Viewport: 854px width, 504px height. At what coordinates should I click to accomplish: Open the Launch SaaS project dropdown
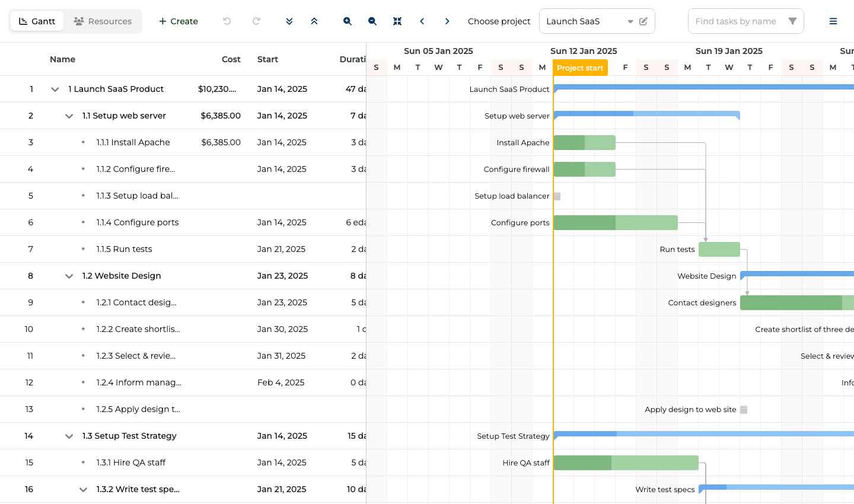tap(630, 21)
